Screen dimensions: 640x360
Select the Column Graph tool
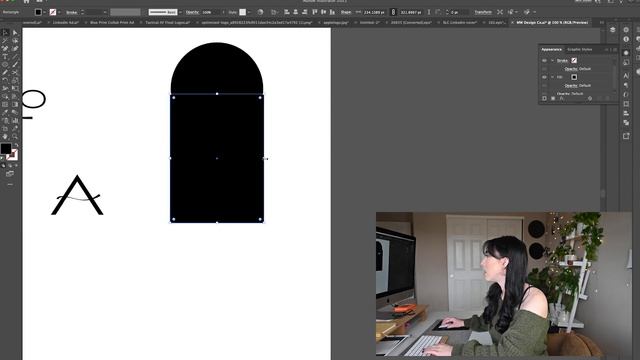tap(15, 120)
